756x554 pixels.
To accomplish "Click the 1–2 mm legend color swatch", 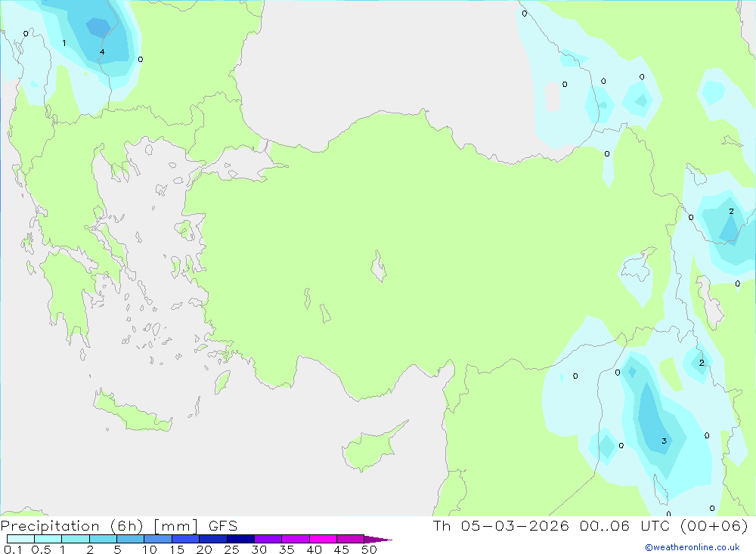I will pyautogui.click(x=76, y=539).
